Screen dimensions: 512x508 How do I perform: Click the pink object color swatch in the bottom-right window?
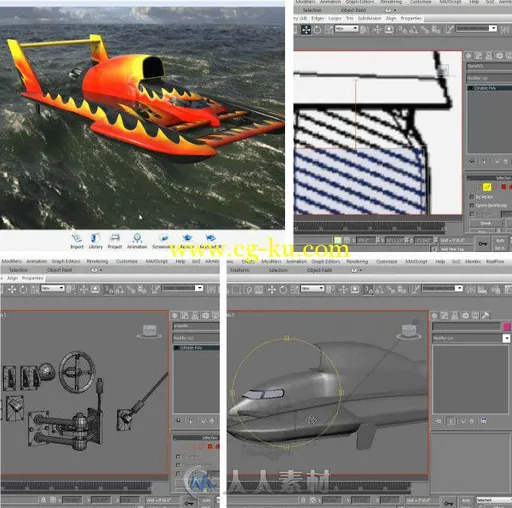click(506, 326)
